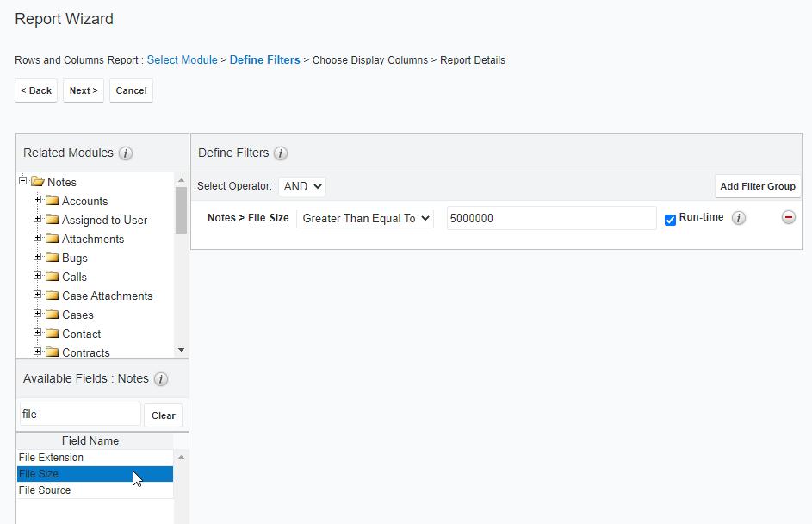Click the Next button
The image size is (812, 524).
(x=83, y=90)
